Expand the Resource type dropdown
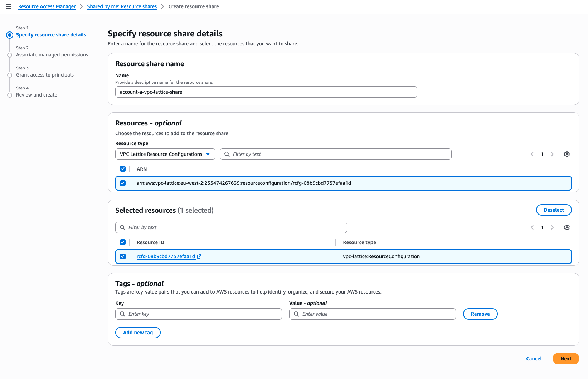 pyautogui.click(x=165, y=154)
